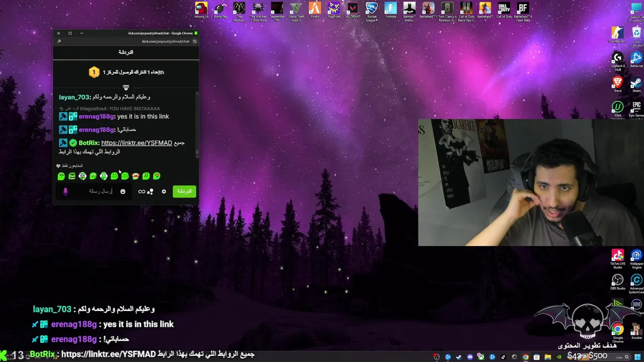Open the Advanced SystemCare desktop icon
The width and height of the screenshot is (644, 362).
tap(636, 283)
